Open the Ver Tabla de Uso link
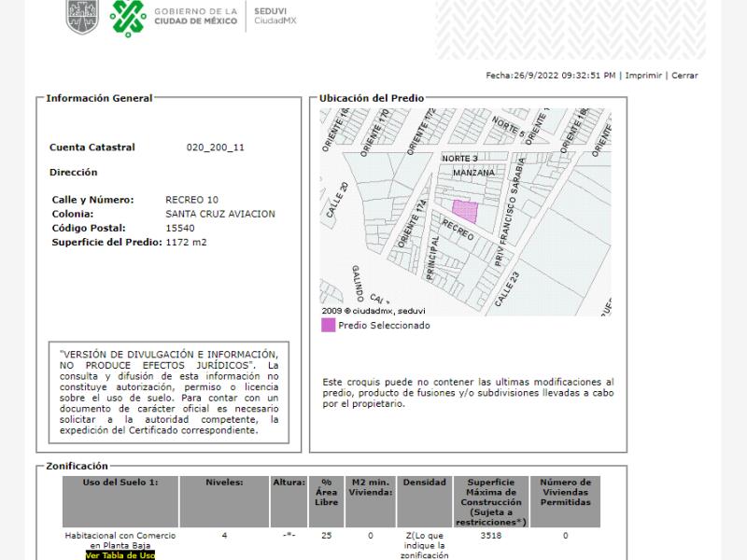The height and width of the screenshot is (560, 747). (120, 555)
